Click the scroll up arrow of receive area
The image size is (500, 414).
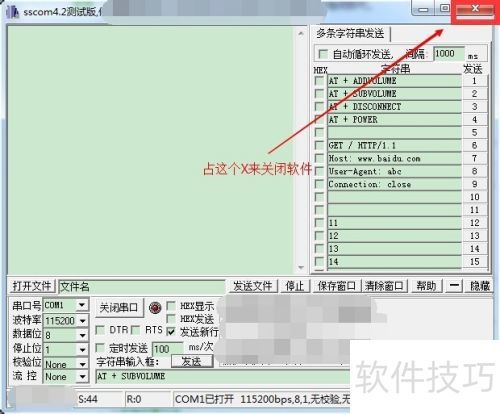pos(301,34)
